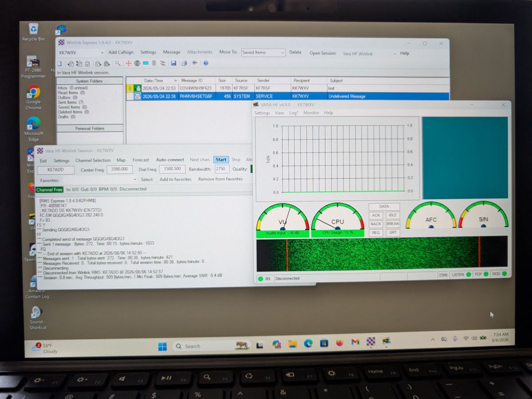Open File Explorer from the taskbar
The width and height of the screenshot is (532, 399).
(292, 343)
